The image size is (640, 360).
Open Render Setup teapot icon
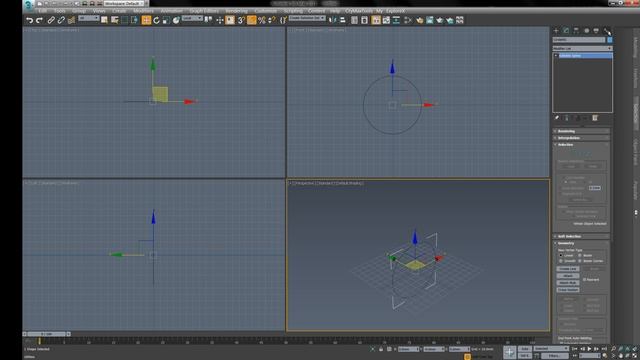click(x=419, y=20)
